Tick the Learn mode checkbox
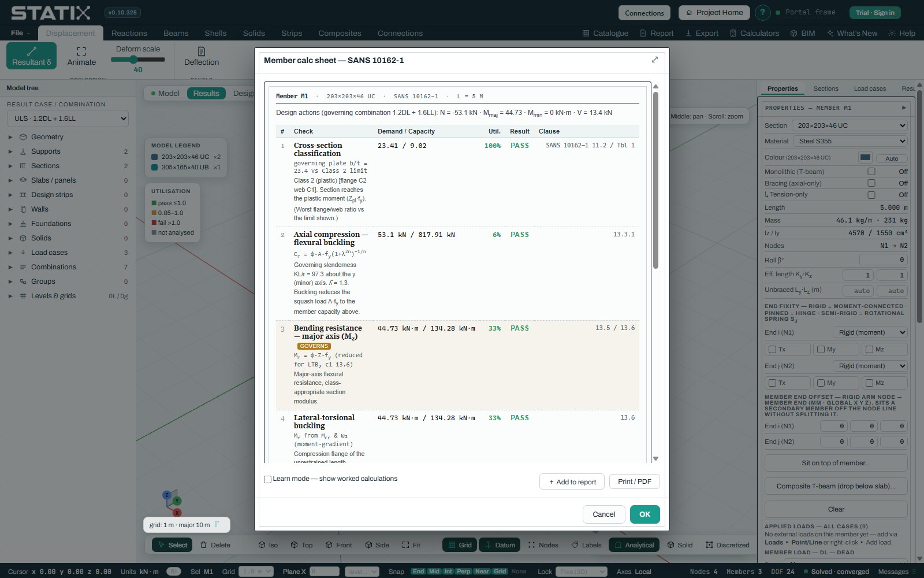Viewport: 924px width, 578px height. pos(268,479)
